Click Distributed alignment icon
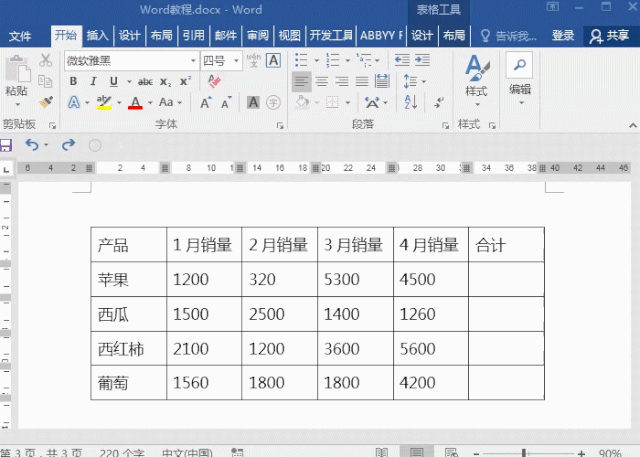This screenshot has height=457, width=640. [x=382, y=82]
